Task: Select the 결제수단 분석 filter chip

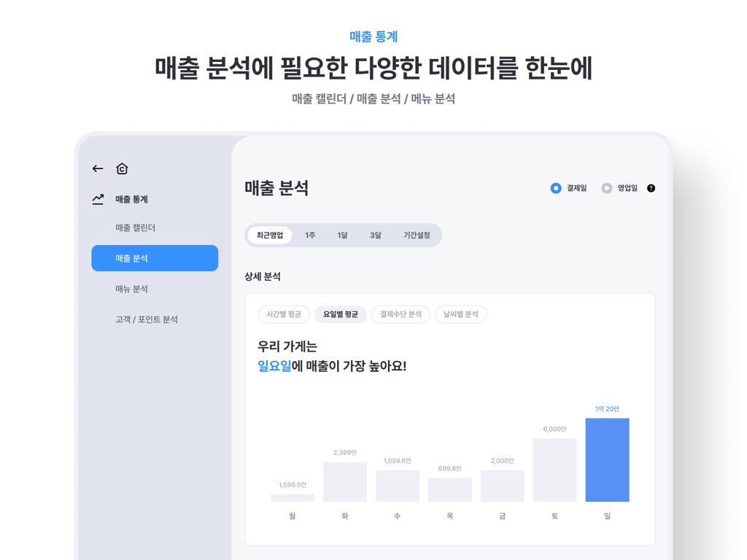Action: (x=400, y=314)
